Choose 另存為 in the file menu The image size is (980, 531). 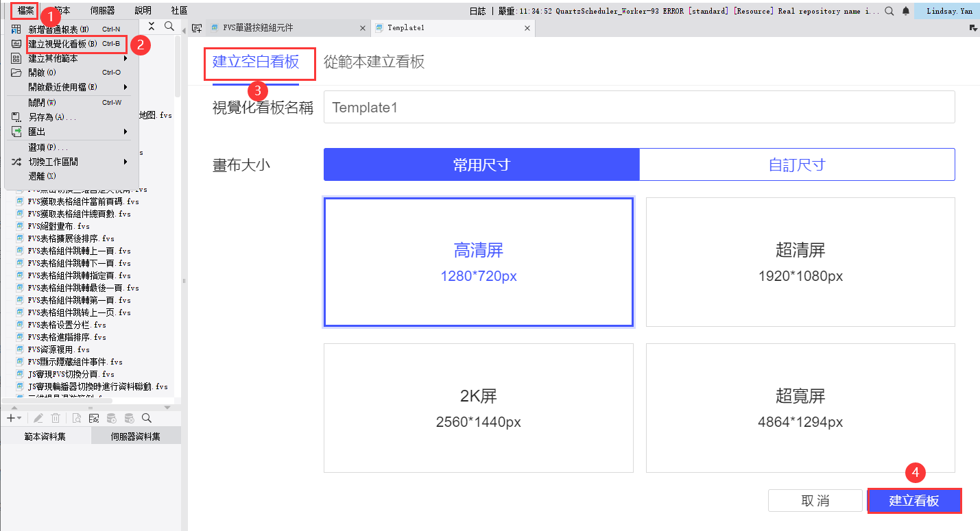click(71, 117)
